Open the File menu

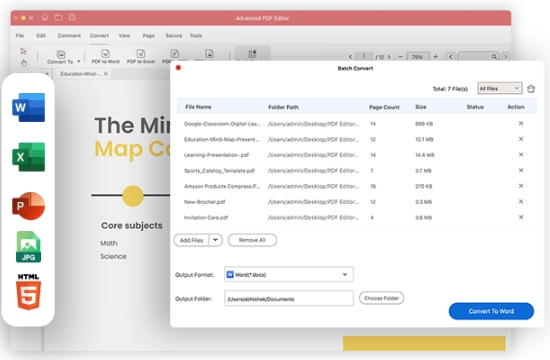pyautogui.click(x=20, y=35)
